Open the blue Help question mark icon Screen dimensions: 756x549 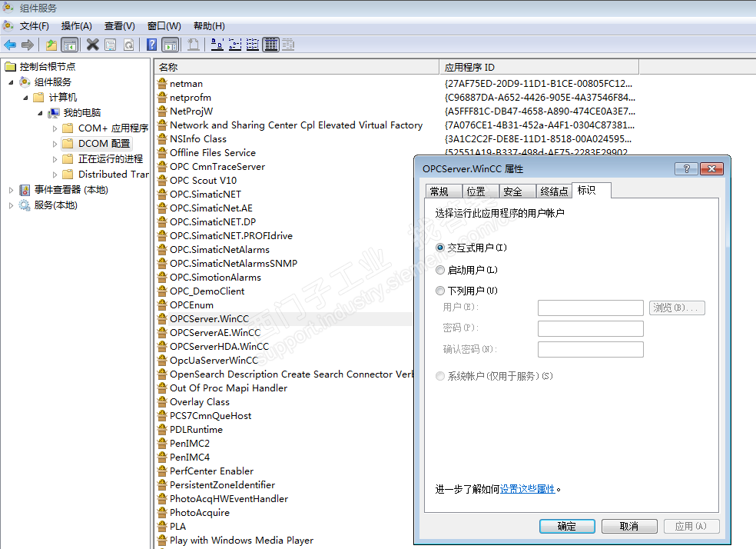tap(152, 45)
